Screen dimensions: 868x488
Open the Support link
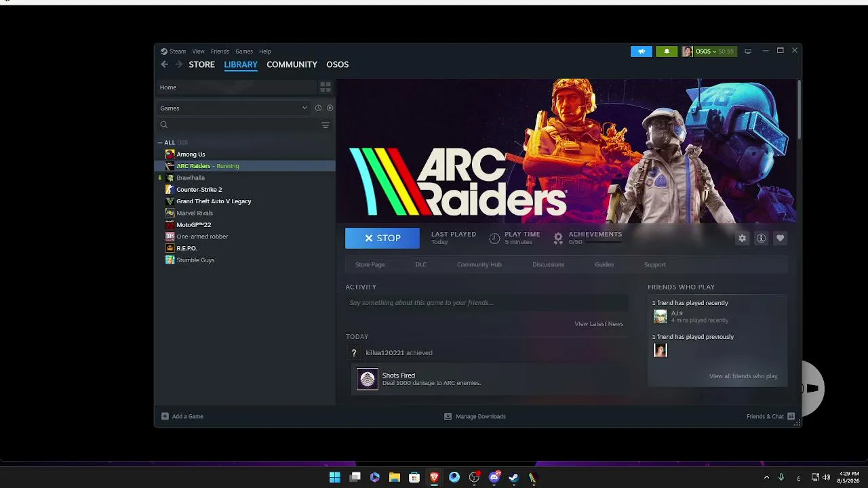pos(655,264)
